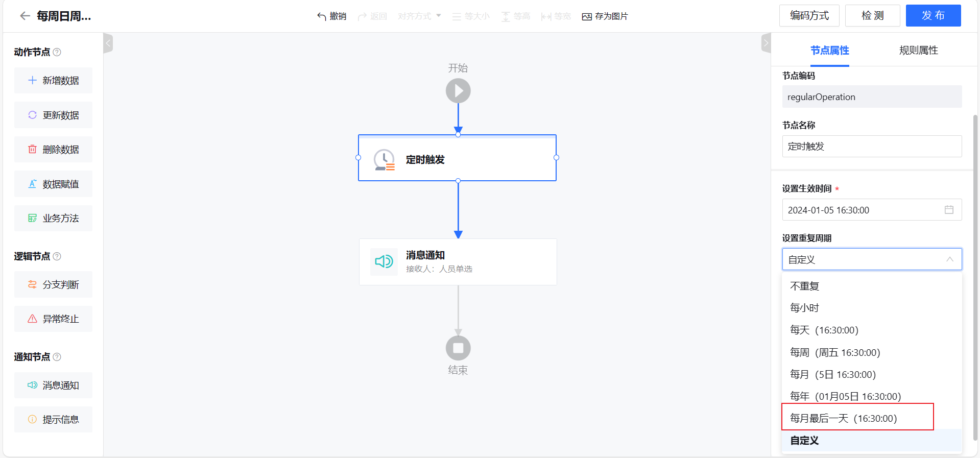Image resolution: width=980 pixels, height=458 pixels.
Task: Choose 每周 (周五 16:30:00) option
Action: [x=872, y=352]
